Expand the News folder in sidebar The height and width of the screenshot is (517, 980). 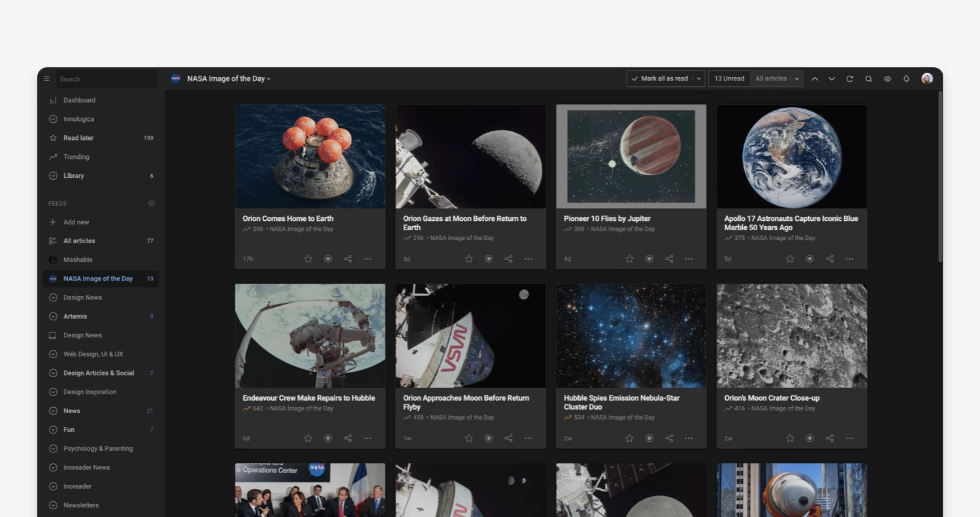pos(53,411)
